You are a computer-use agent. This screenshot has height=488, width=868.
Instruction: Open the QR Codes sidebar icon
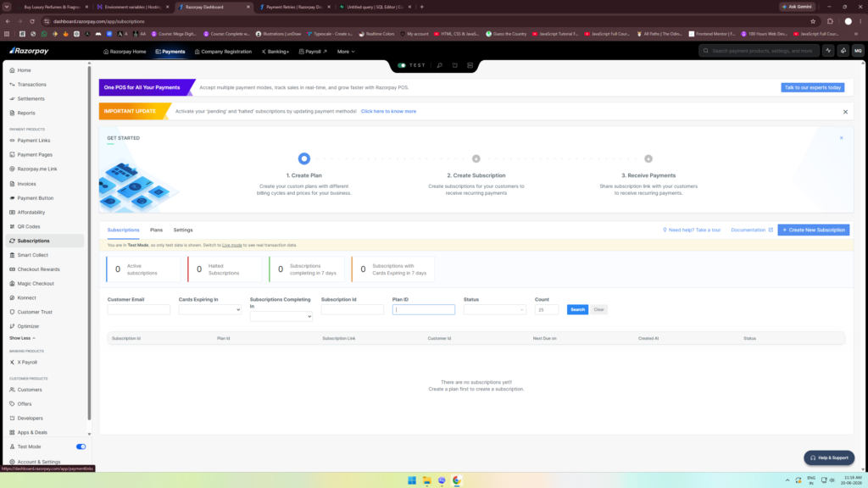(x=12, y=226)
